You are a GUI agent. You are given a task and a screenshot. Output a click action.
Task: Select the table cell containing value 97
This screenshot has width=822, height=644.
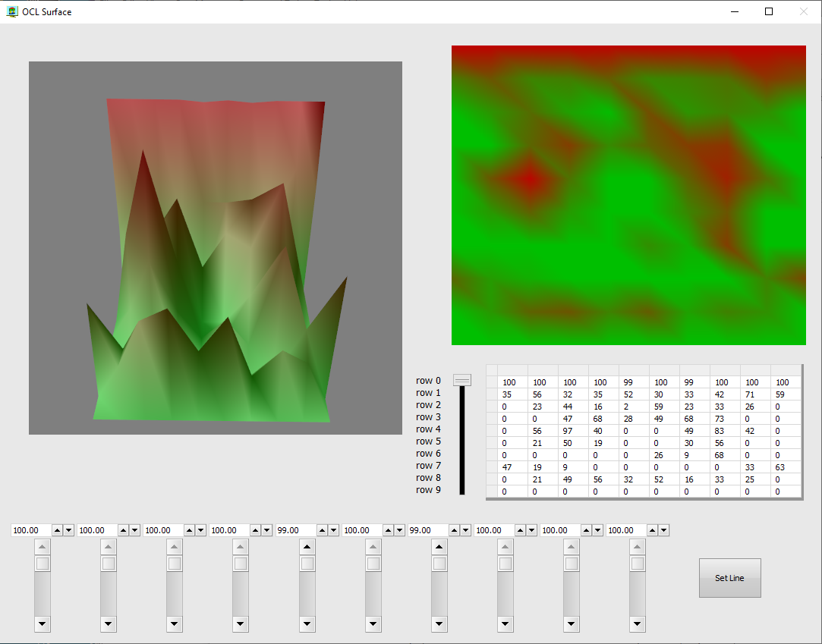point(573,431)
